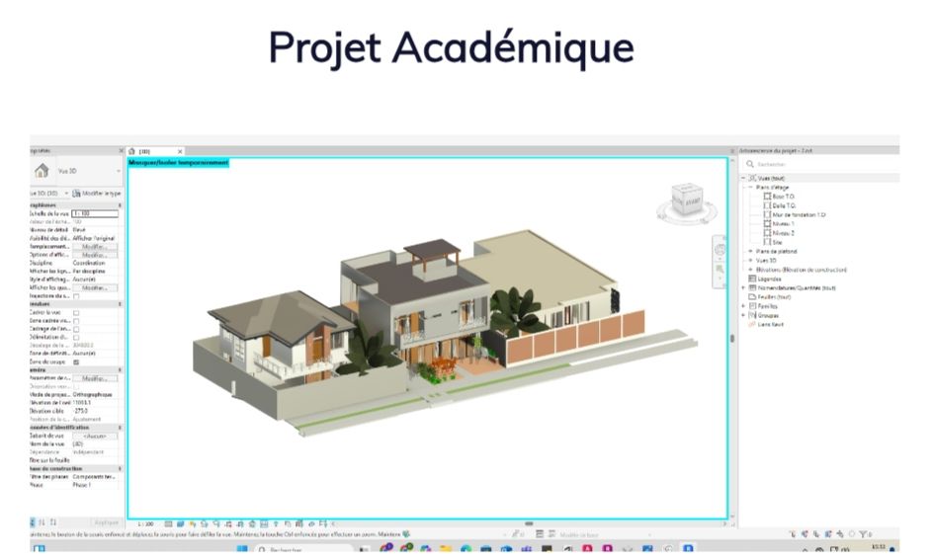Image resolution: width=933 pixels, height=560 pixels.
Task: Toggle Shadows on the view control bar
Action: [204, 524]
